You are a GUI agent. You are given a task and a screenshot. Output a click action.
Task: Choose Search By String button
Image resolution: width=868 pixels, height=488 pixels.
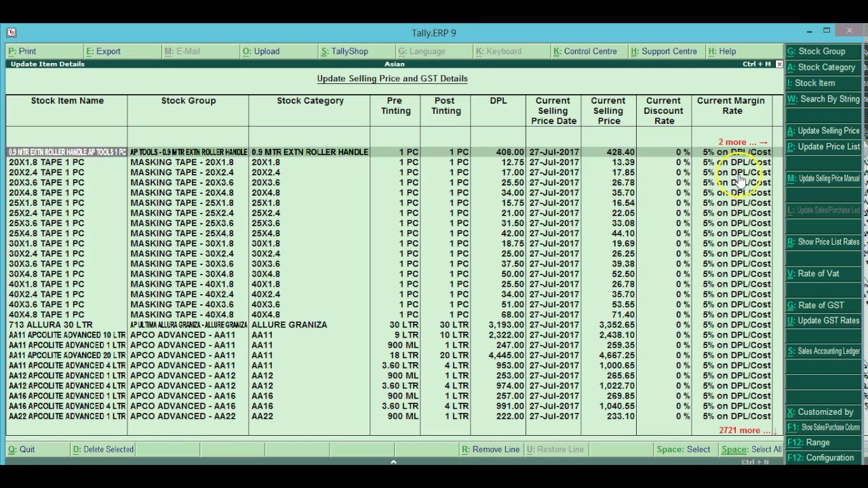[x=823, y=99]
